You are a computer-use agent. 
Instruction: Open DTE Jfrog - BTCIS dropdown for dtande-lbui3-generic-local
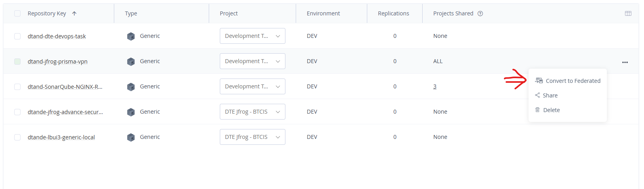tap(253, 137)
